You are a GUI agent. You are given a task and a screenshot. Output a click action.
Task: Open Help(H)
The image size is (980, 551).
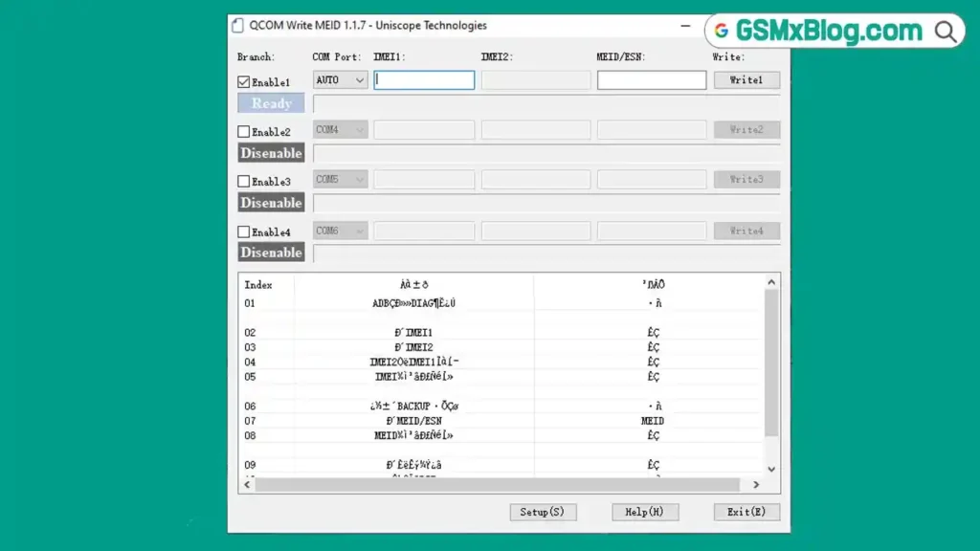point(644,512)
